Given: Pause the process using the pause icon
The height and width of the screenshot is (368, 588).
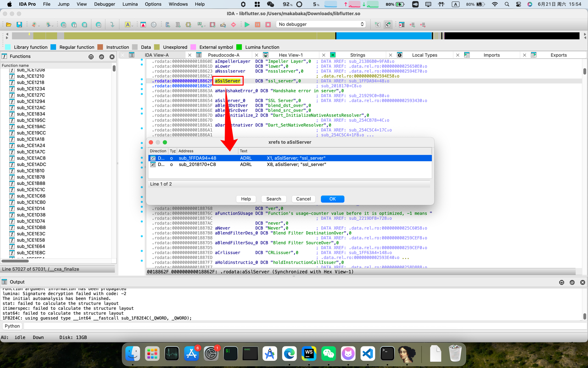Looking at the screenshot, I should (x=258, y=25).
